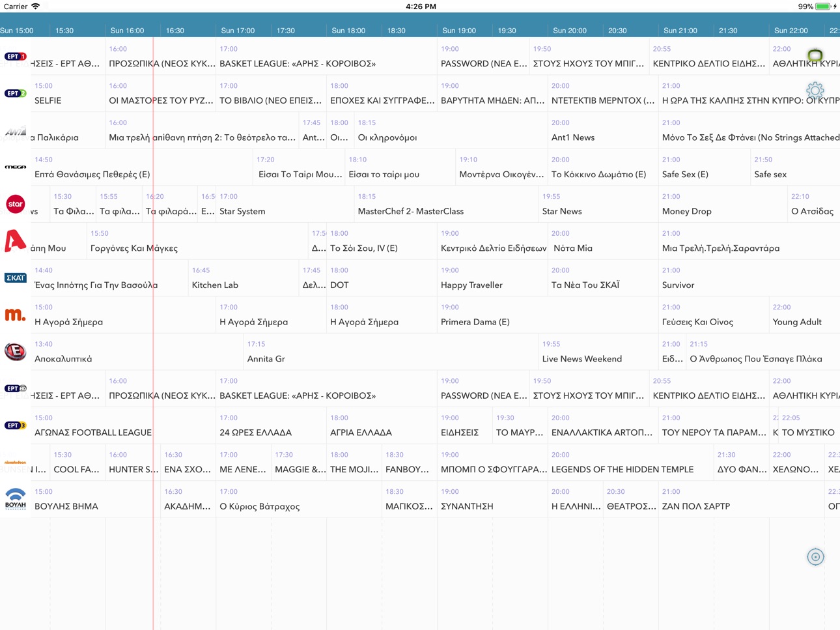Open Γοργόνες Και Μάγκες program
Screen dimensions: 840x630
(197, 242)
